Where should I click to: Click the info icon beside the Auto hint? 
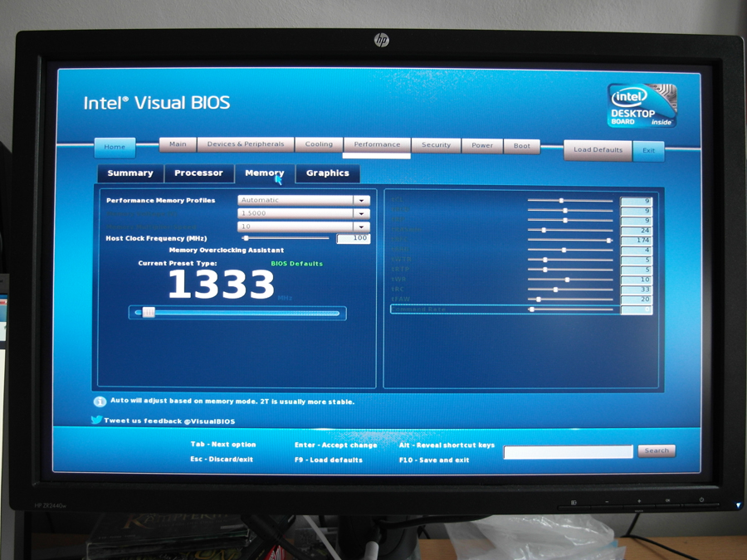[100, 402]
